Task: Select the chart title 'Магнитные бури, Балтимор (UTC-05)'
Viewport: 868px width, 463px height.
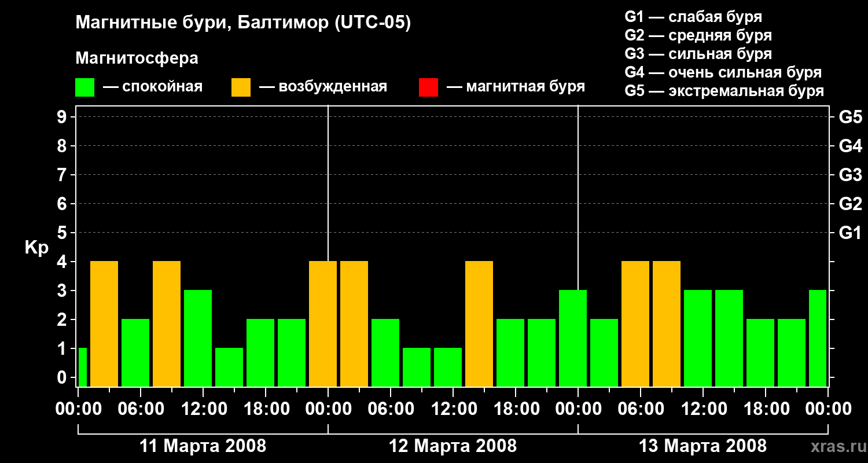Action: click(x=243, y=23)
